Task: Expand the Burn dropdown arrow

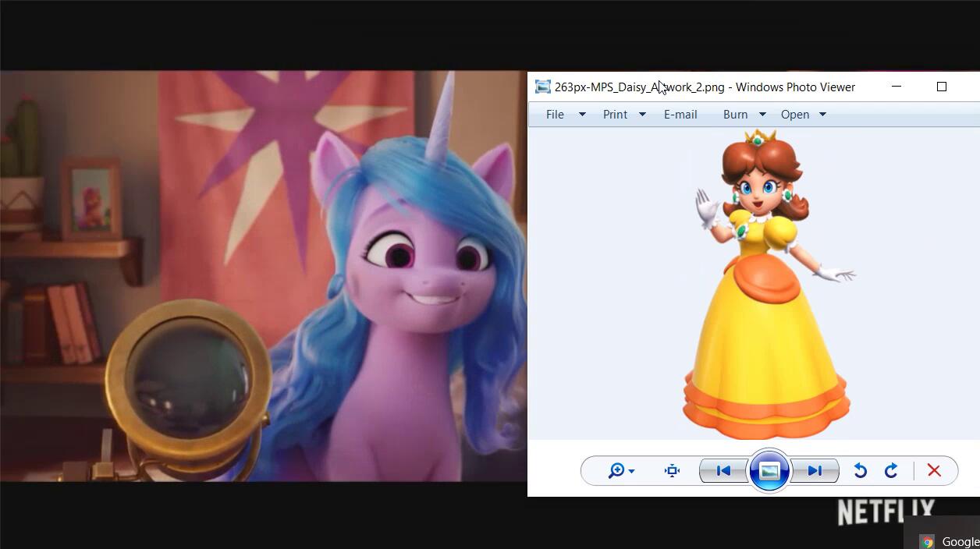Action: click(762, 115)
